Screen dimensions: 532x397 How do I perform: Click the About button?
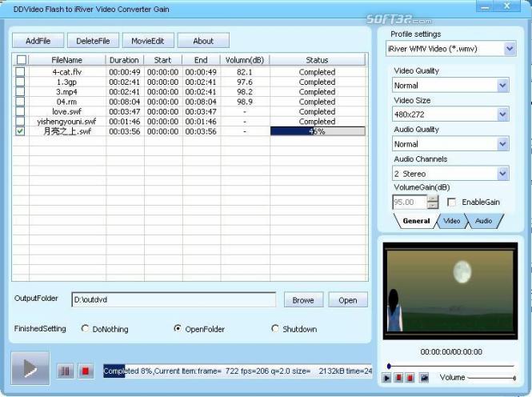pyautogui.click(x=203, y=41)
